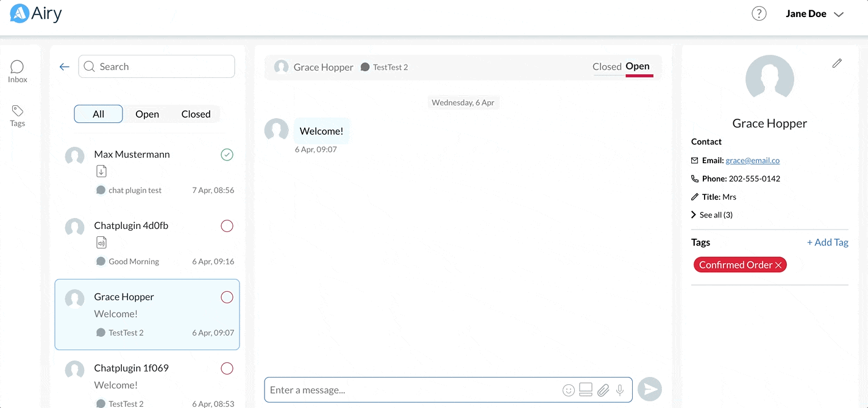Open message templates icon in input bar
Screen dimensions: 868x408
[x=586, y=390]
